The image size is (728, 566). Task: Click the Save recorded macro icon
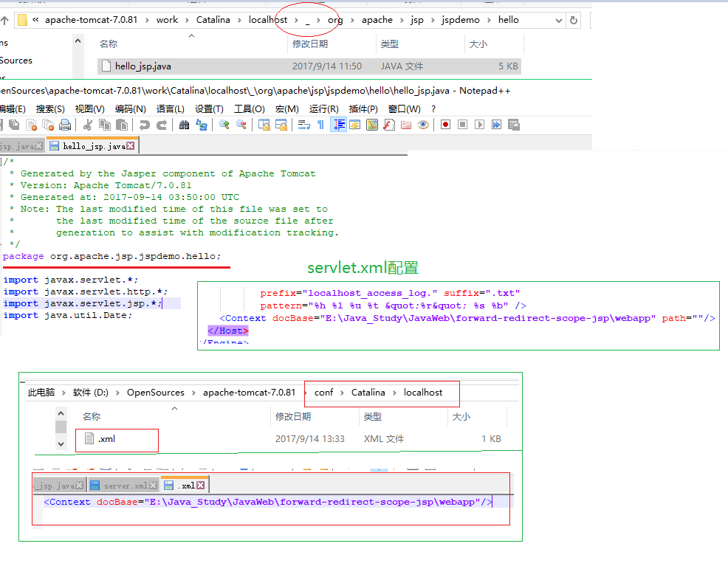click(x=513, y=125)
